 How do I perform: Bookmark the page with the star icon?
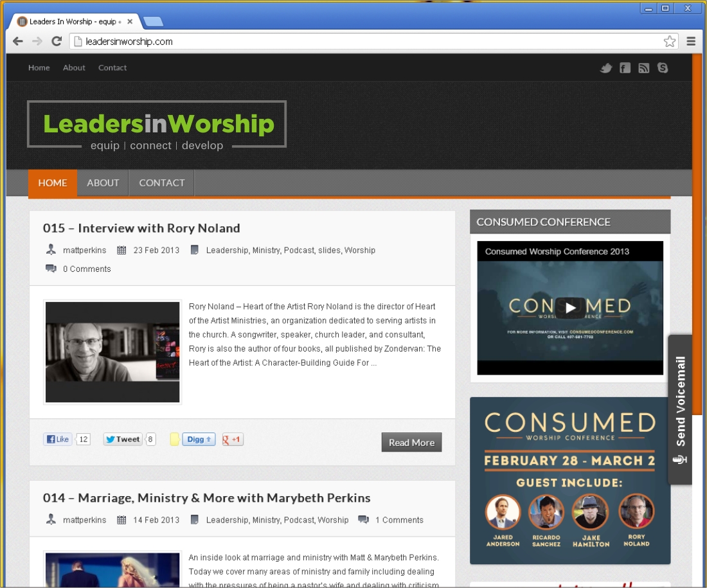670,42
